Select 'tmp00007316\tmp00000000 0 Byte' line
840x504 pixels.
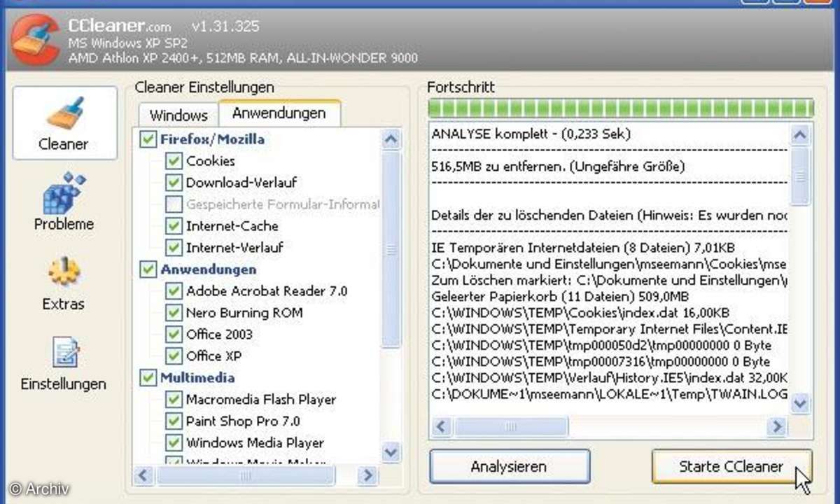[x=601, y=362]
